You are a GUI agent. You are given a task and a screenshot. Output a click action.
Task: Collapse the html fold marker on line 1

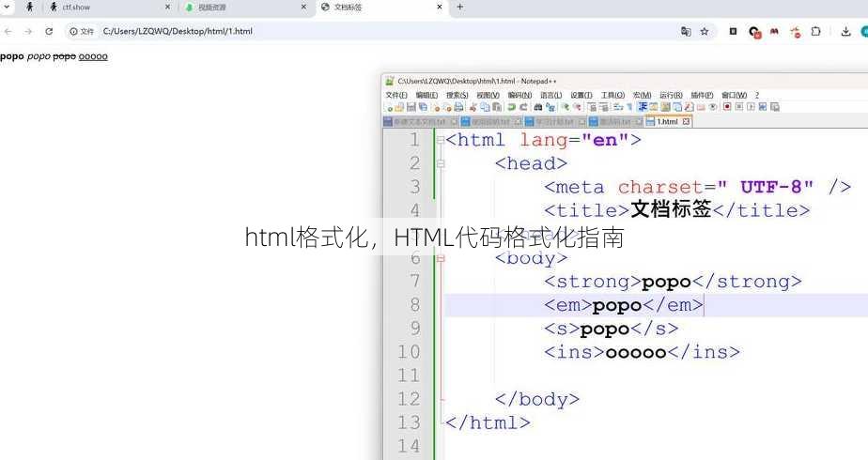click(x=441, y=140)
